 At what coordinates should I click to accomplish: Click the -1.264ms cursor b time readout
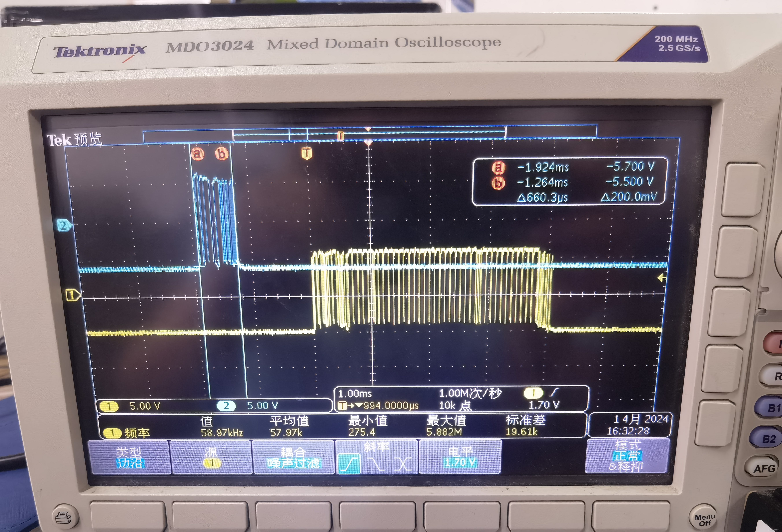pyautogui.click(x=542, y=182)
